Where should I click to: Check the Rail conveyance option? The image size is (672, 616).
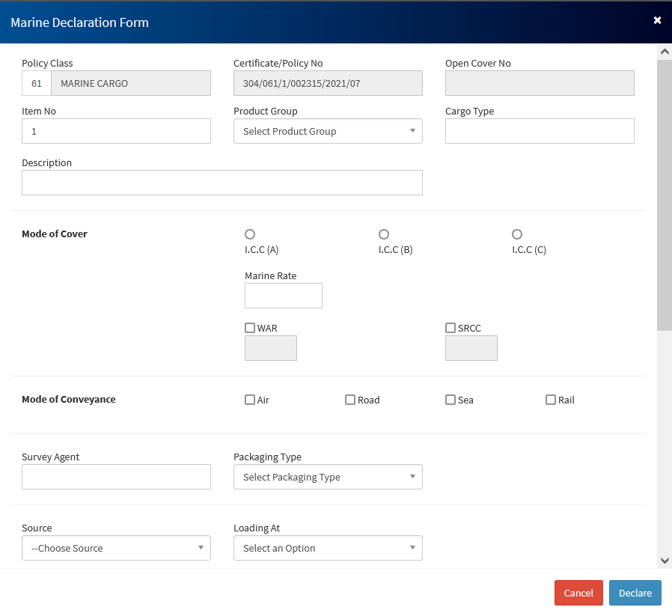click(x=551, y=400)
